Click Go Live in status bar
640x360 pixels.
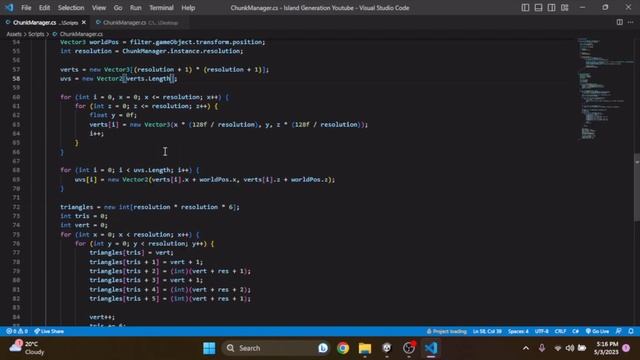coord(597,331)
